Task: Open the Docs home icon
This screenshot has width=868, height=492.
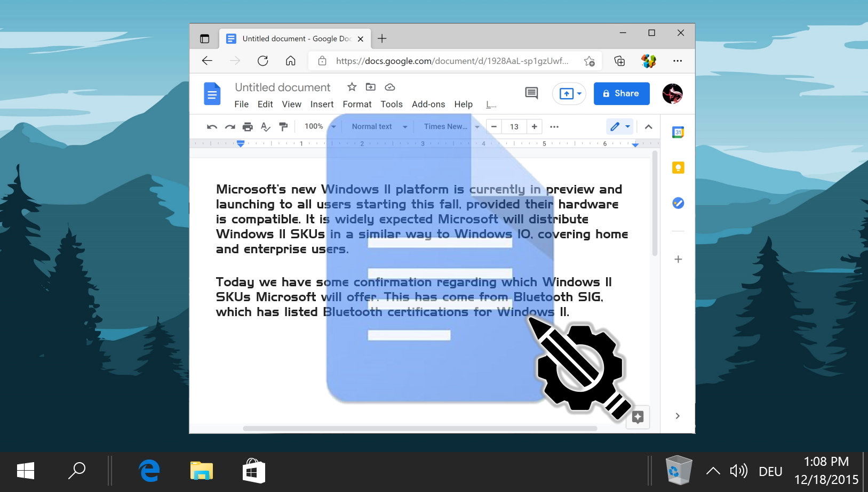Action: [x=212, y=94]
